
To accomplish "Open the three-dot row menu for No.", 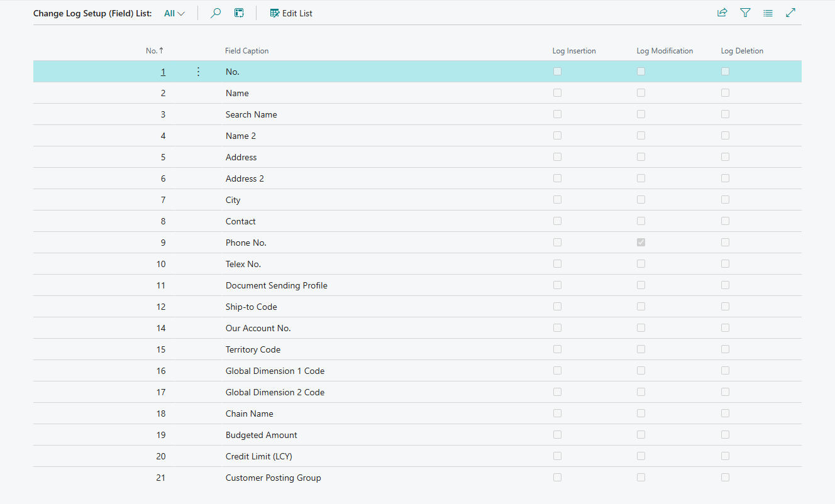I will (199, 72).
